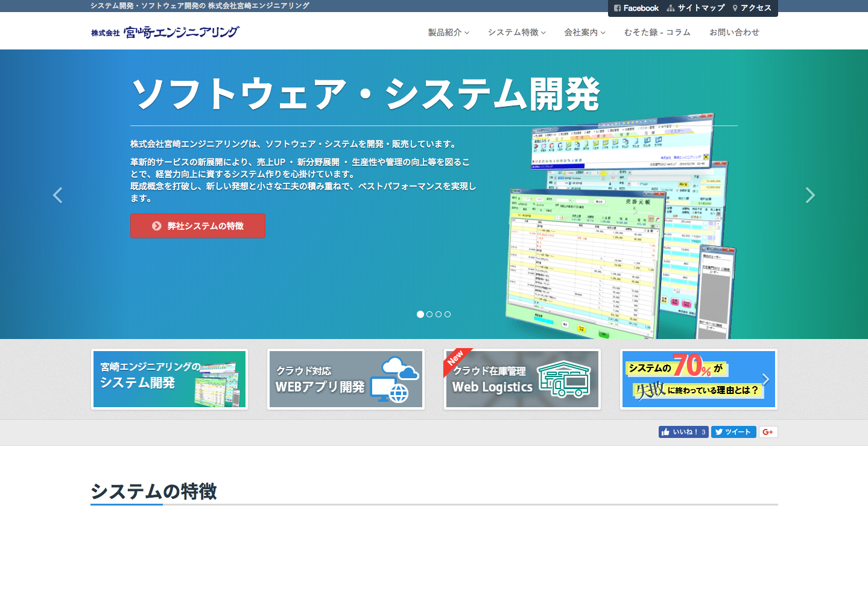
Task: Go to next hero slide arrow
Action: (810, 195)
